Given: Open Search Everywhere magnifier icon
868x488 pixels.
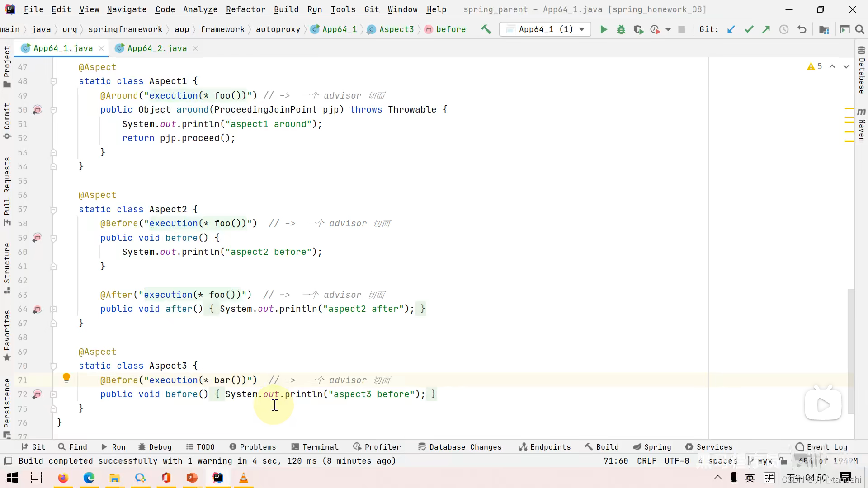Looking at the screenshot, I should (860, 30).
